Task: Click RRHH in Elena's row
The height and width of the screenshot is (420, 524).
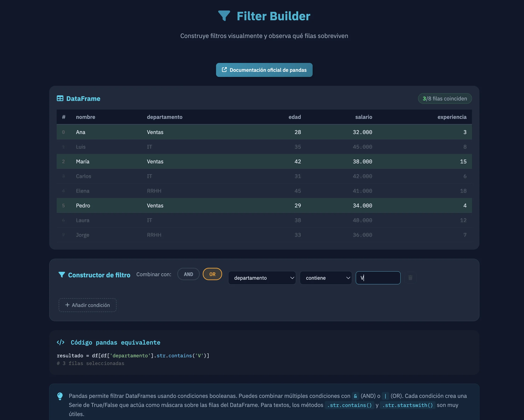Action: (154, 191)
